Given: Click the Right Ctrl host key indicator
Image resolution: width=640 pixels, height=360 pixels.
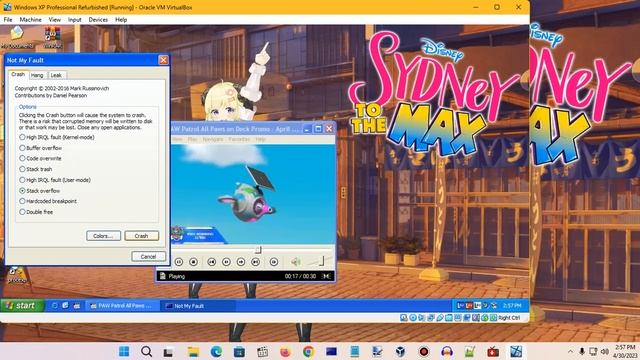Looking at the screenshot, I should point(509,318).
